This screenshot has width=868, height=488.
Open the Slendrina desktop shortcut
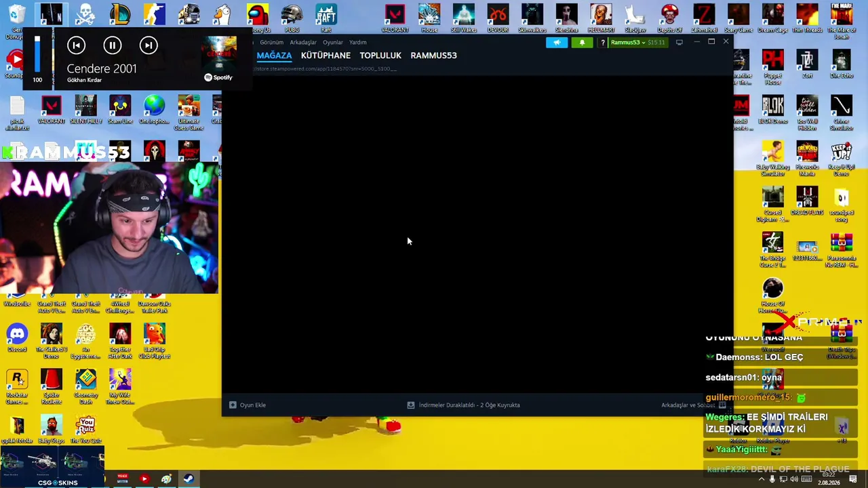[x=566, y=19]
